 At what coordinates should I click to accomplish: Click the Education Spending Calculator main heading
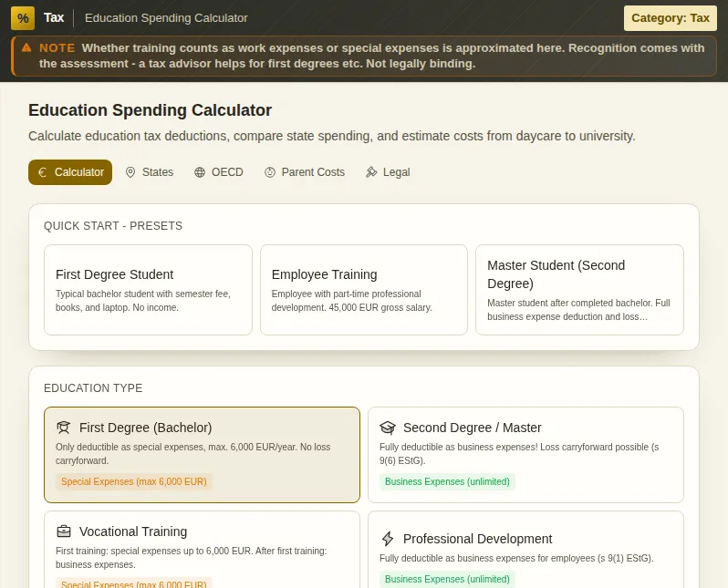[x=150, y=110]
